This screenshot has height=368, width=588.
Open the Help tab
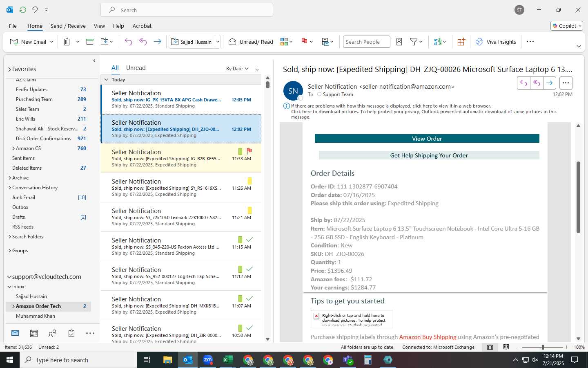(118, 26)
